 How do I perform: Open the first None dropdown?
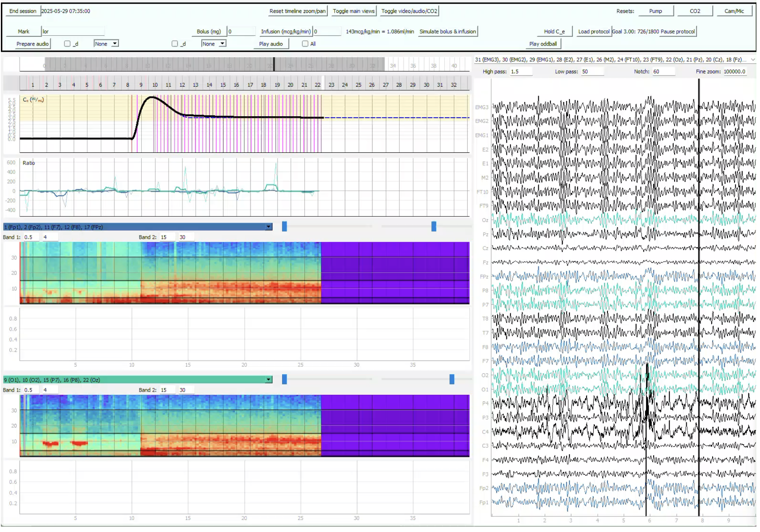pyautogui.click(x=106, y=44)
